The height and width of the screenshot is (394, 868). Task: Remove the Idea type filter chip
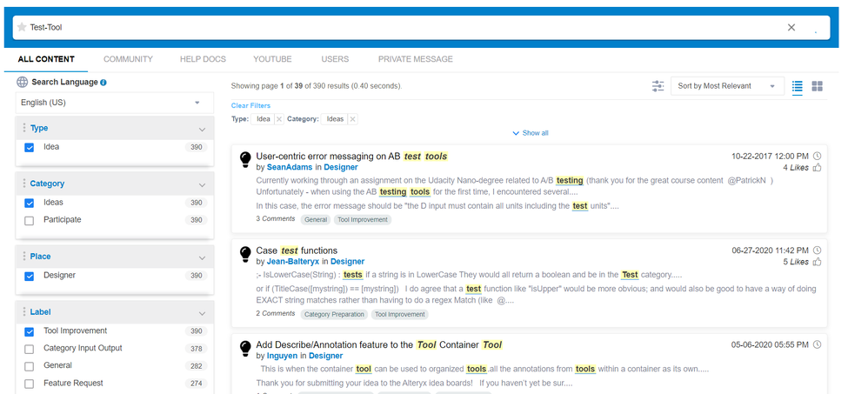point(279,119)
